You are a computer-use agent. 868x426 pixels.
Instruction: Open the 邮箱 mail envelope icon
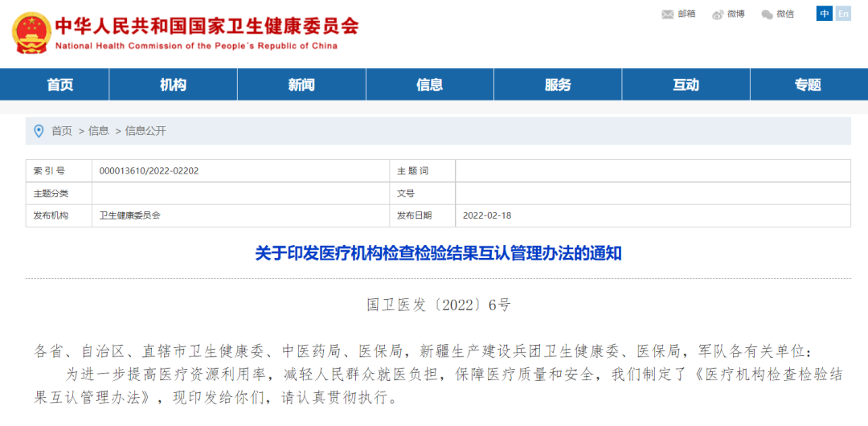click(668, 14)
